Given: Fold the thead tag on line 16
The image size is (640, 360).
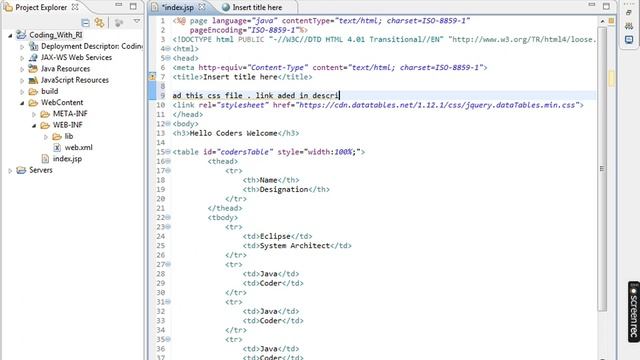Looking at the screenshot, I should pyautogui.click(x=168, y=161).
